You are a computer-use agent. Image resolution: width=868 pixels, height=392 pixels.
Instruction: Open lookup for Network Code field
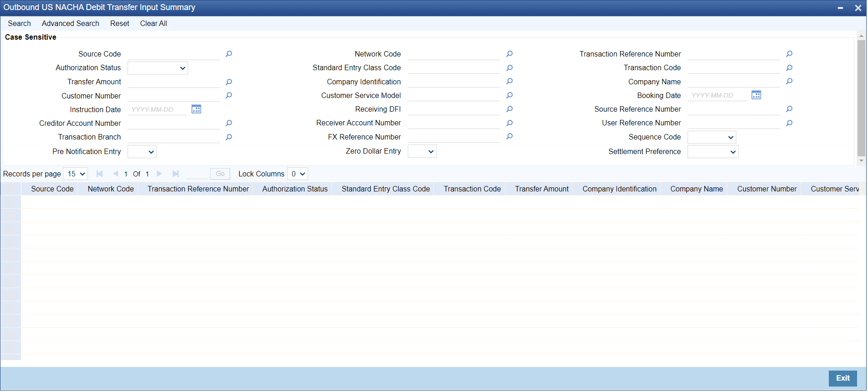point(509,54)
